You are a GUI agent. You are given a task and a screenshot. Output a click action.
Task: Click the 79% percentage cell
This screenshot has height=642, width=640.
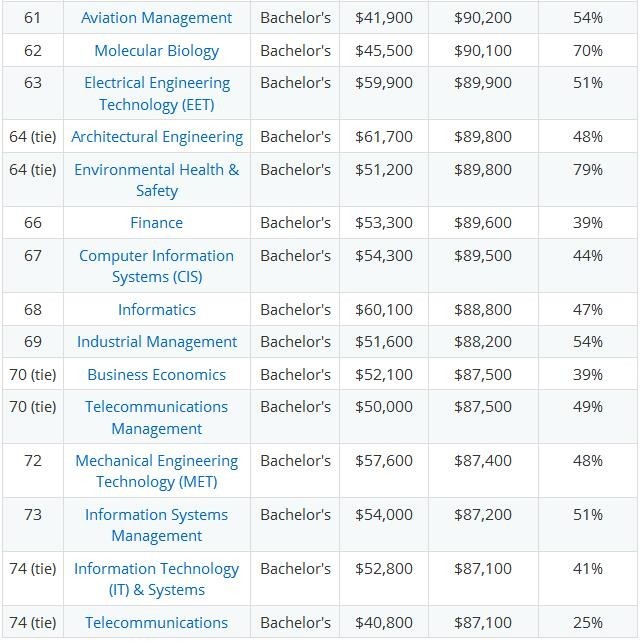tap(587, 169)
